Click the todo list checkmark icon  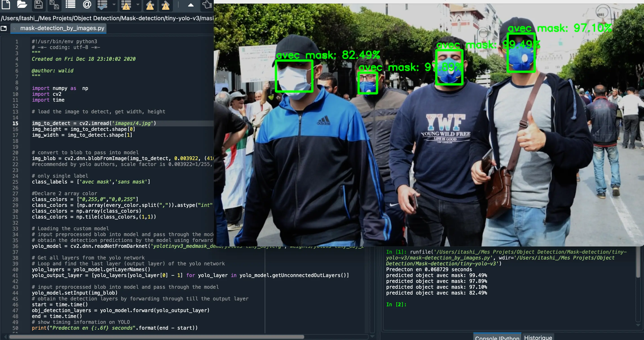103,5
